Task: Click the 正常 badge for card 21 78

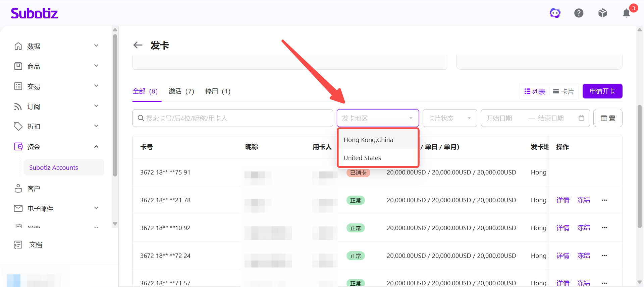Action: coord(356,200)
